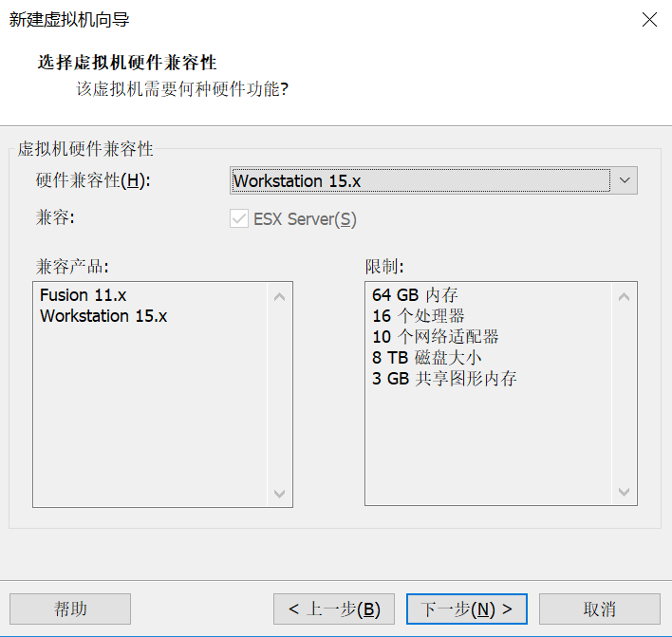Click up arrow of limitations list scrollbar

click(624, 296)
